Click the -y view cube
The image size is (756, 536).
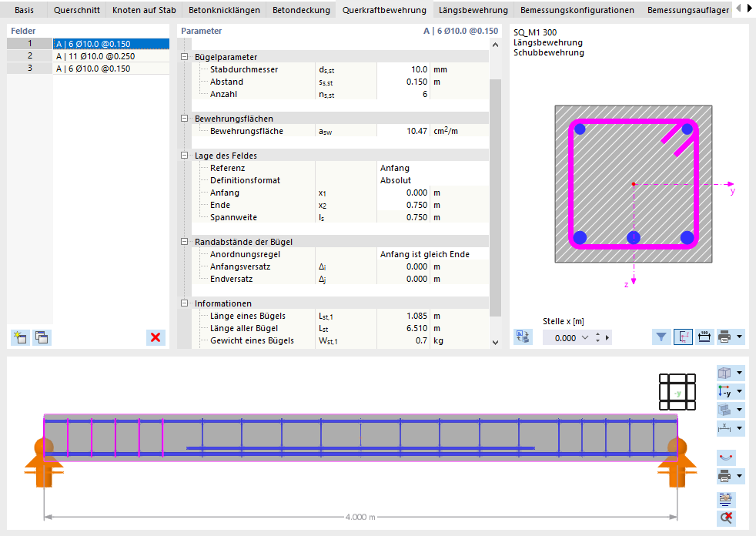pyautogui.click(x=677, y=392)
